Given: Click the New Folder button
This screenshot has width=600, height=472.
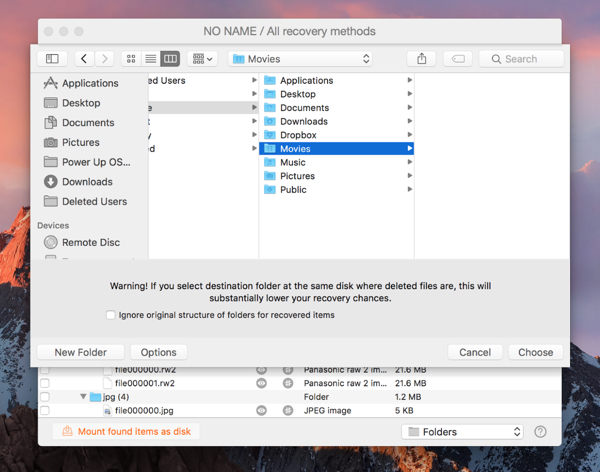Looking at the screenshot, I should (x=81, y=352).
